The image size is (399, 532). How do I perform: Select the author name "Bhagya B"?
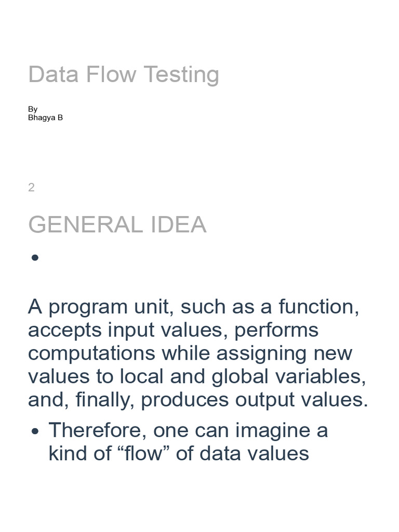pos(45,117)
